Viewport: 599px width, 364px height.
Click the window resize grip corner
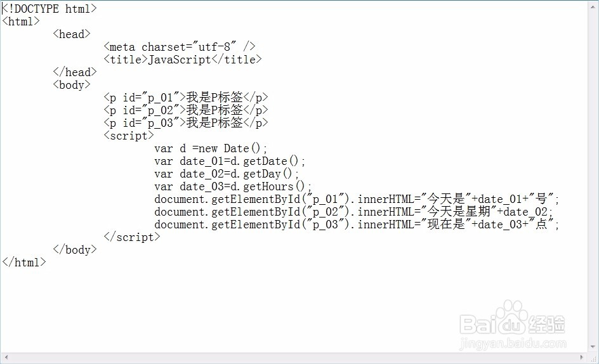click(x=593, y=358)
